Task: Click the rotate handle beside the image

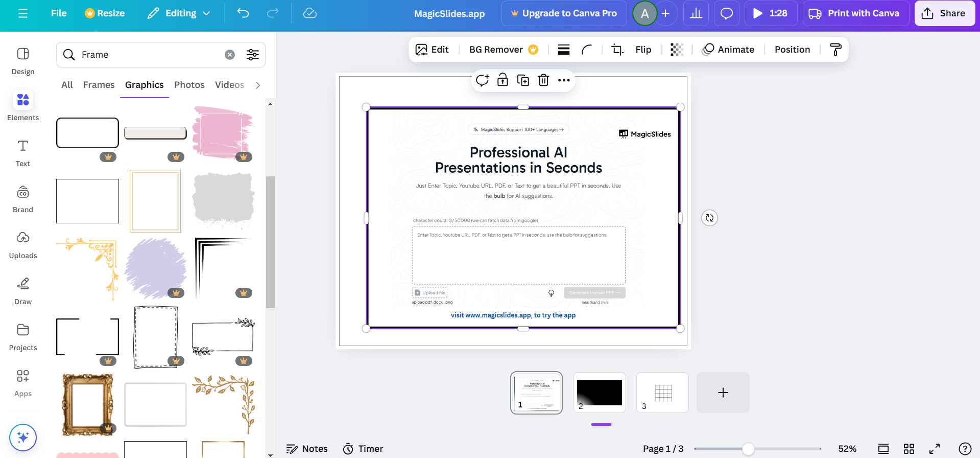Action: [x=710, y=218]
